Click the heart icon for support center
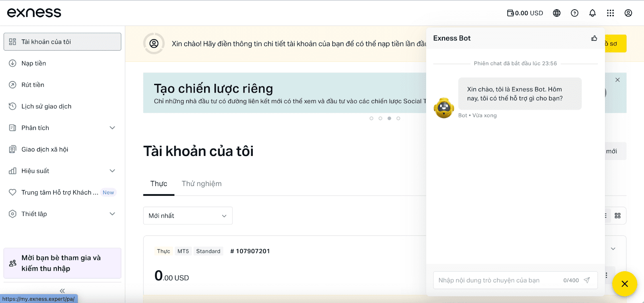644x303 pixels. tap(12, 193)
